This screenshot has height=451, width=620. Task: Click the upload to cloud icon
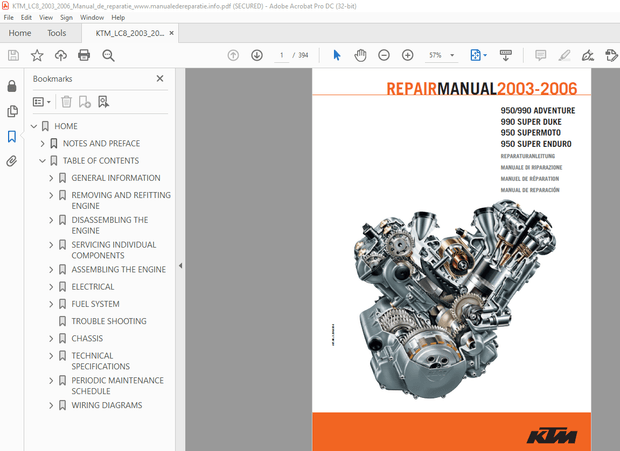[60, 55]
